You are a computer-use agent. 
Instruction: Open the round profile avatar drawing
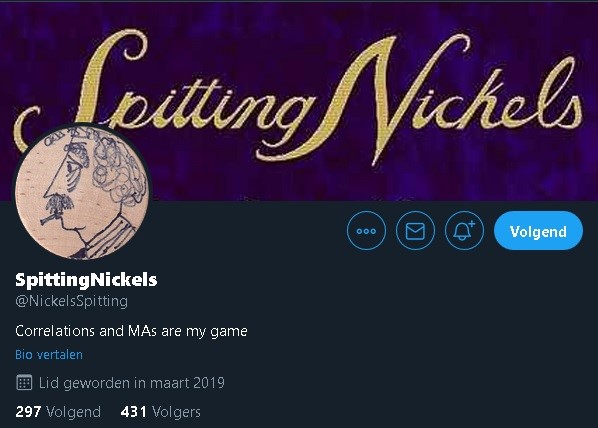(82, 191)
